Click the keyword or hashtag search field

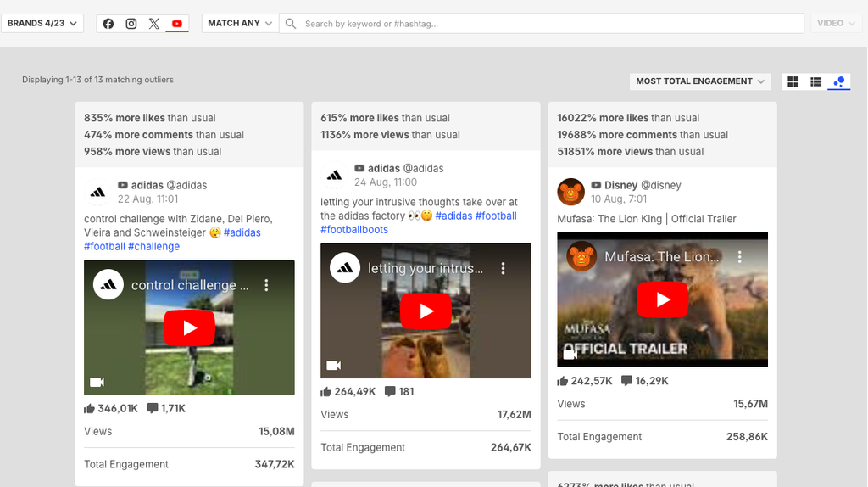(542, 24)
